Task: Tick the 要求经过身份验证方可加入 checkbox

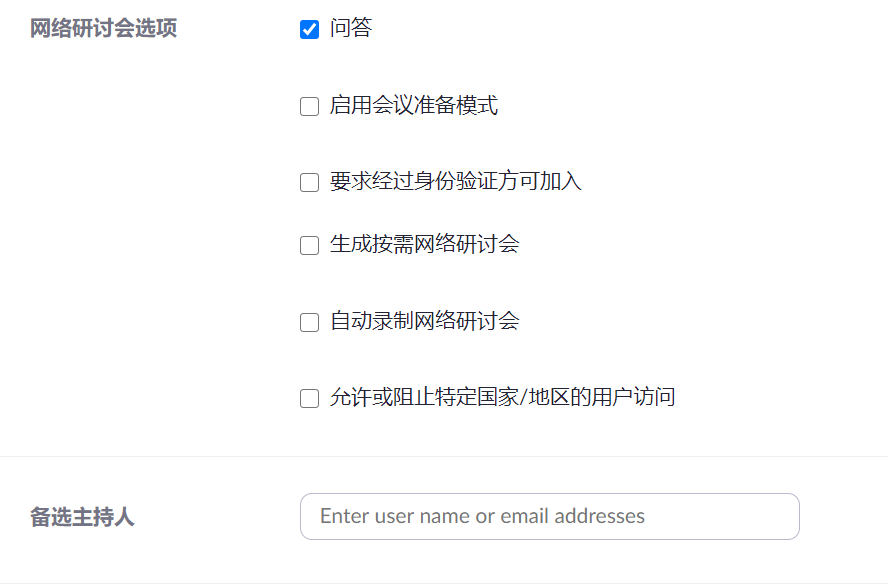Action: tap(309, 183)
